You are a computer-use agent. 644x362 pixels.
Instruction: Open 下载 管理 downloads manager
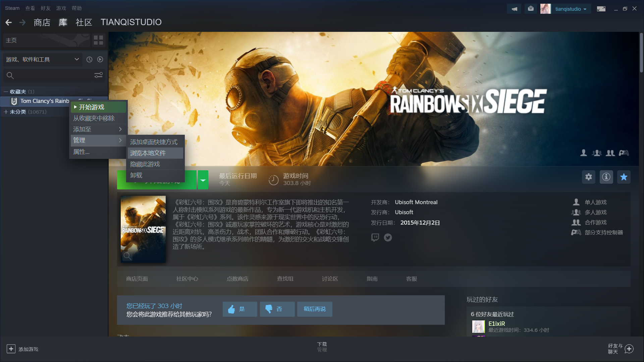[322, 347]
